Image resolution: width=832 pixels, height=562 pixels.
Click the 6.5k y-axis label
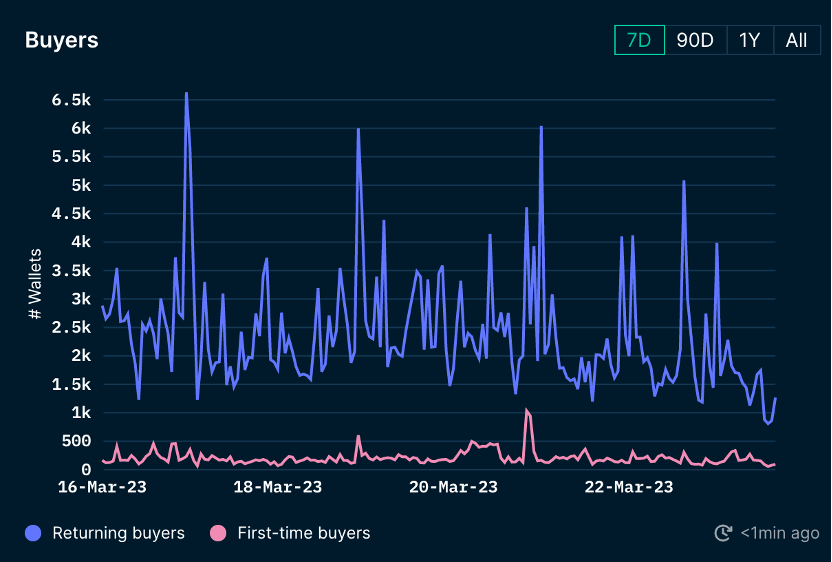(x=71, y=100)
